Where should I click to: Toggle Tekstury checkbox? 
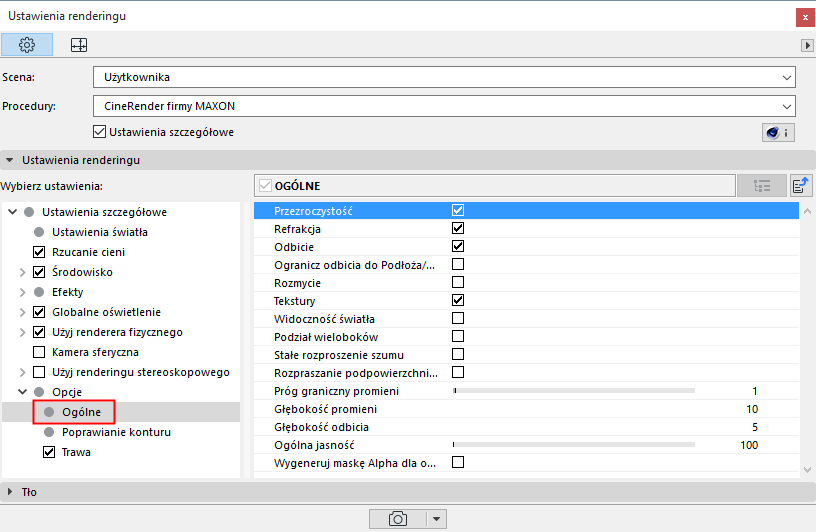point(458,300)
